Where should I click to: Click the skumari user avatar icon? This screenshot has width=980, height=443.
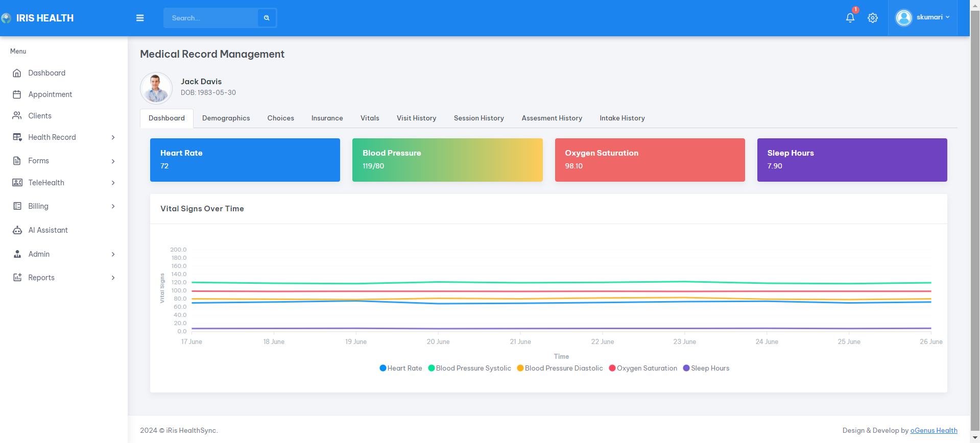(x=904, y=18)
